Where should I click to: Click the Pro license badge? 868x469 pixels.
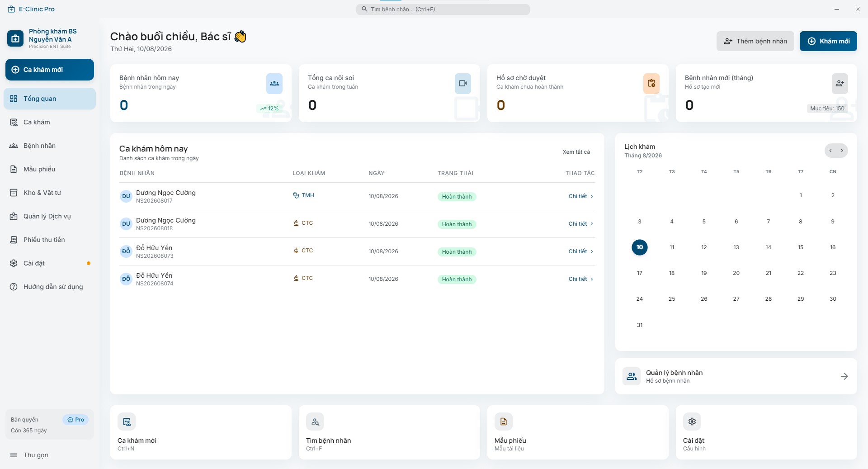click(76, 420)
